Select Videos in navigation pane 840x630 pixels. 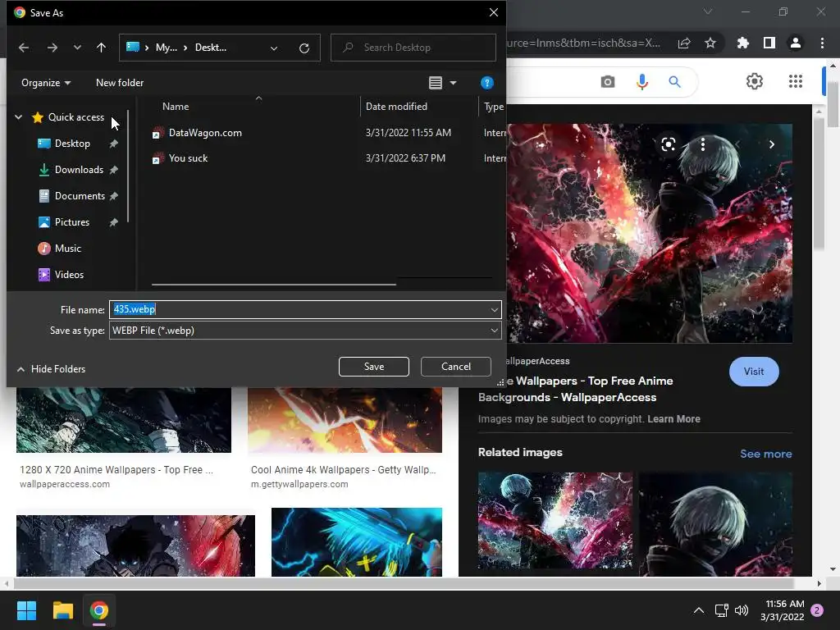[69, 275]
